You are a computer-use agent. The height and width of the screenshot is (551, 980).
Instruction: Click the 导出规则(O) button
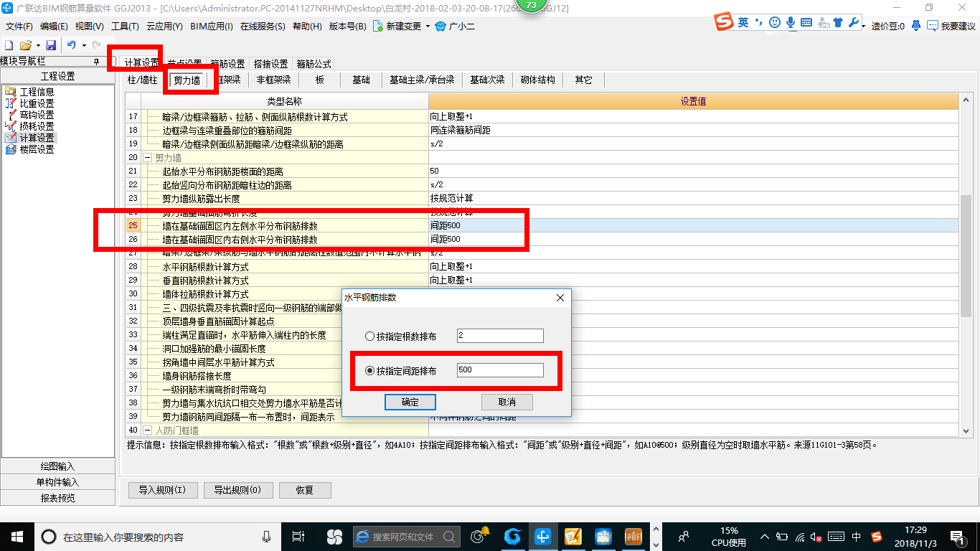238,490
